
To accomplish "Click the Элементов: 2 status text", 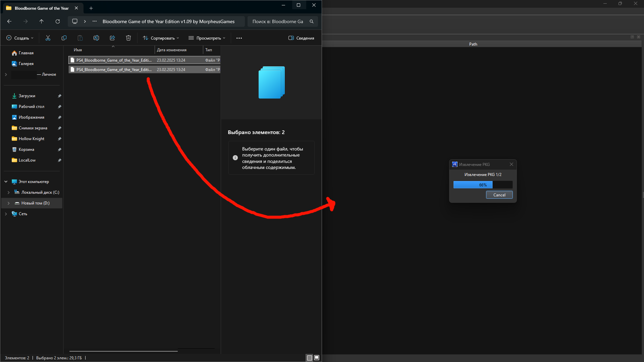I will 17,358.
